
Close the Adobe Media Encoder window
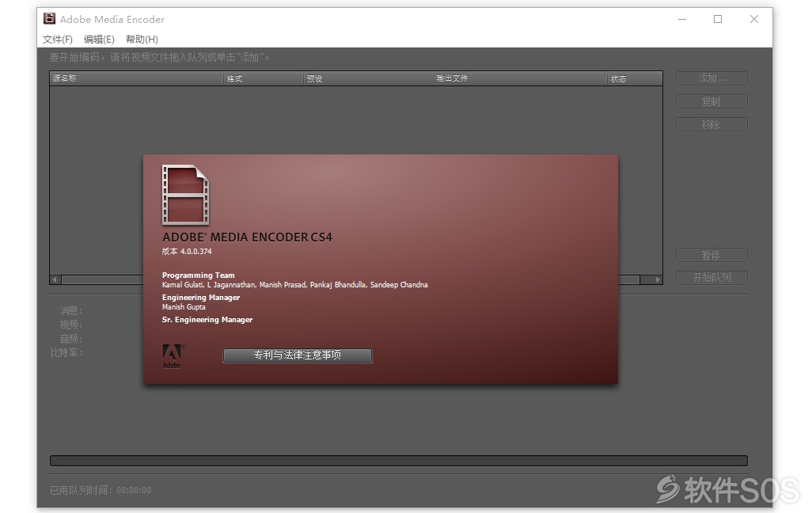pos(754,19)
